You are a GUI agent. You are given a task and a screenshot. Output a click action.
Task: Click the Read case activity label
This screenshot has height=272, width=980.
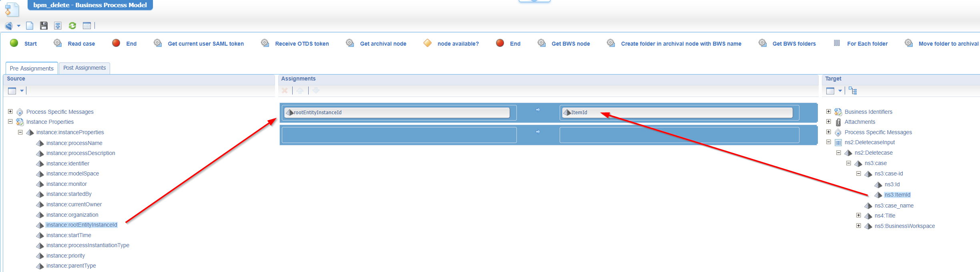pos(81,44)
